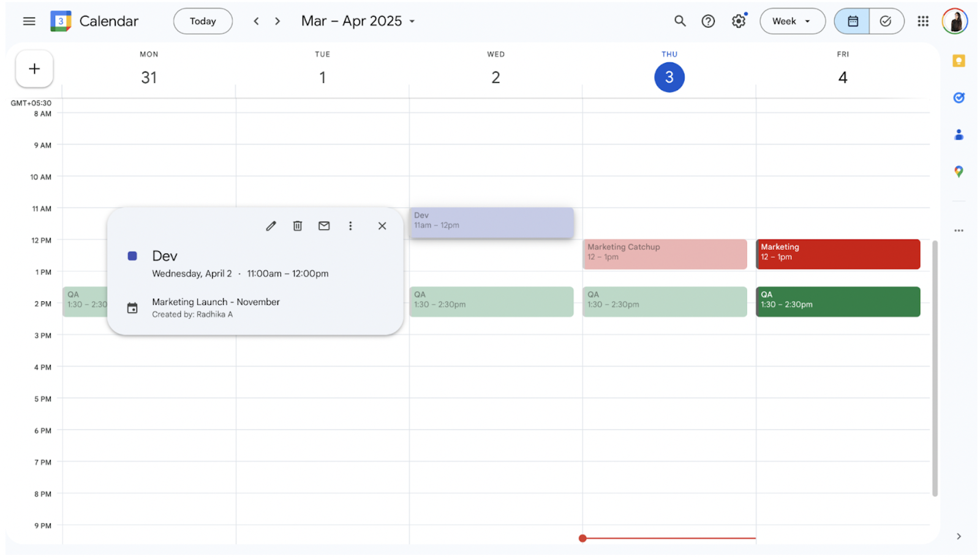Open Google Maps in side panel
The height and width of the screenshot is (558, 980).
point(959,172)
